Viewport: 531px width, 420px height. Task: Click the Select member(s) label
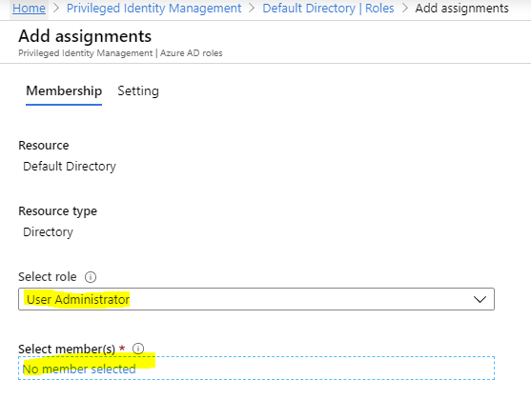click(67, 349)
